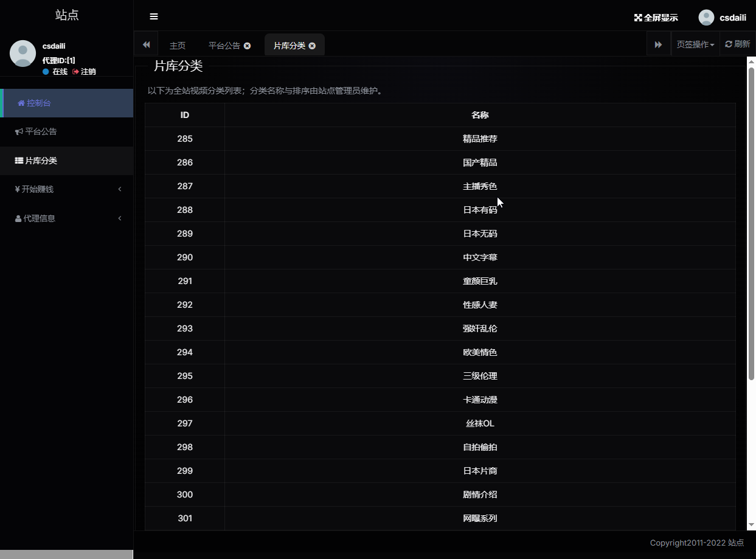Select the ID 296 cell

185,400
